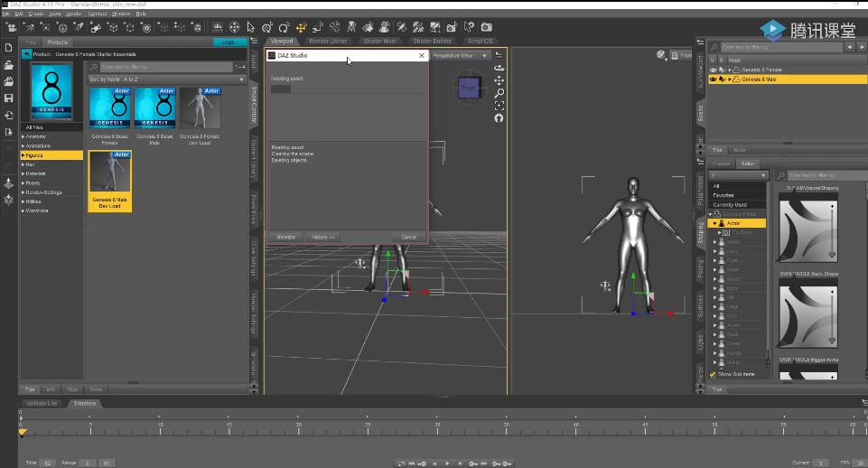Click the timeline Play button
The width and height of the screenshot is (868, 468).
[x=447, y=463]
